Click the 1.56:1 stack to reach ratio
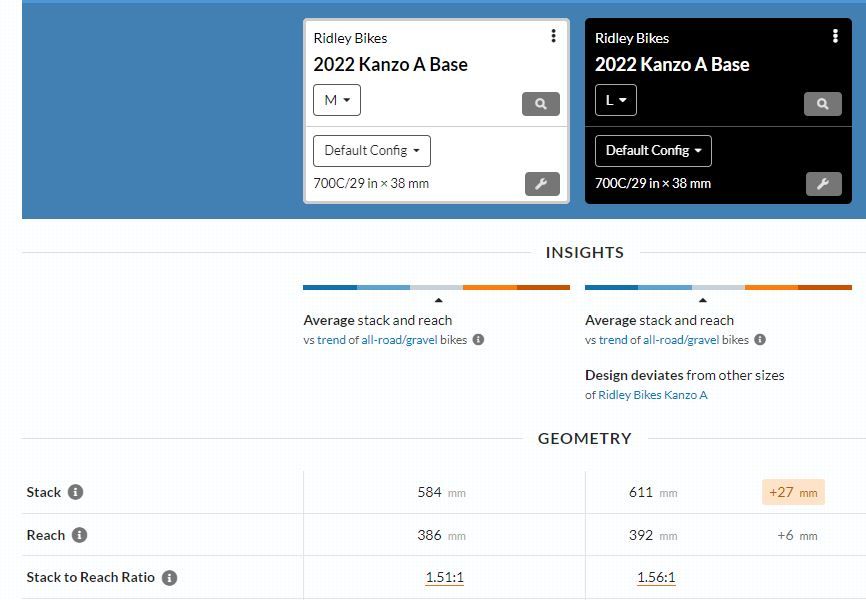Viewport: 866px width, 600px height. click(656, 578)
